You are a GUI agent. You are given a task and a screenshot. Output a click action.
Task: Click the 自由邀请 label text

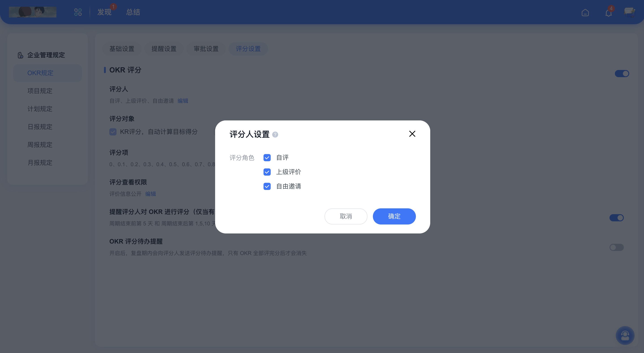(288, 186)
